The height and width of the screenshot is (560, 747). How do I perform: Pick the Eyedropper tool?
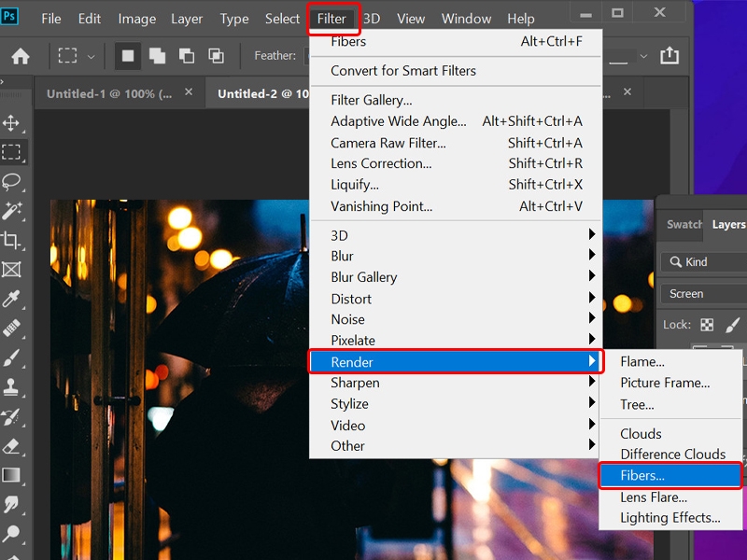click(13, 299)
